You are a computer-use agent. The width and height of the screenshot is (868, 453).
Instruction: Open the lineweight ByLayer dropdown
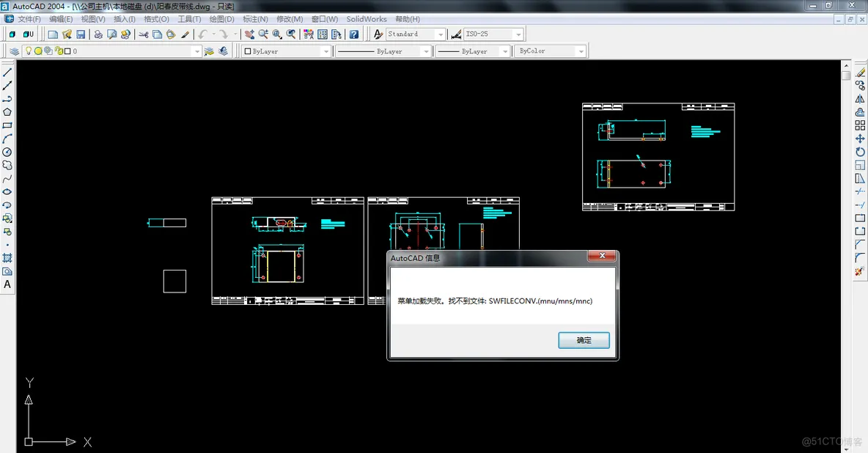(x=505, y=51)
